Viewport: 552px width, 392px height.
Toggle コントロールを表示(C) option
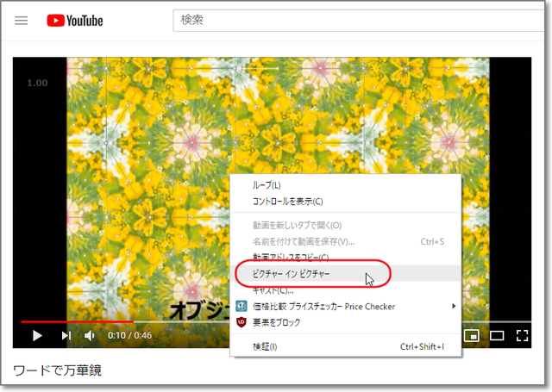coord(287,202)
